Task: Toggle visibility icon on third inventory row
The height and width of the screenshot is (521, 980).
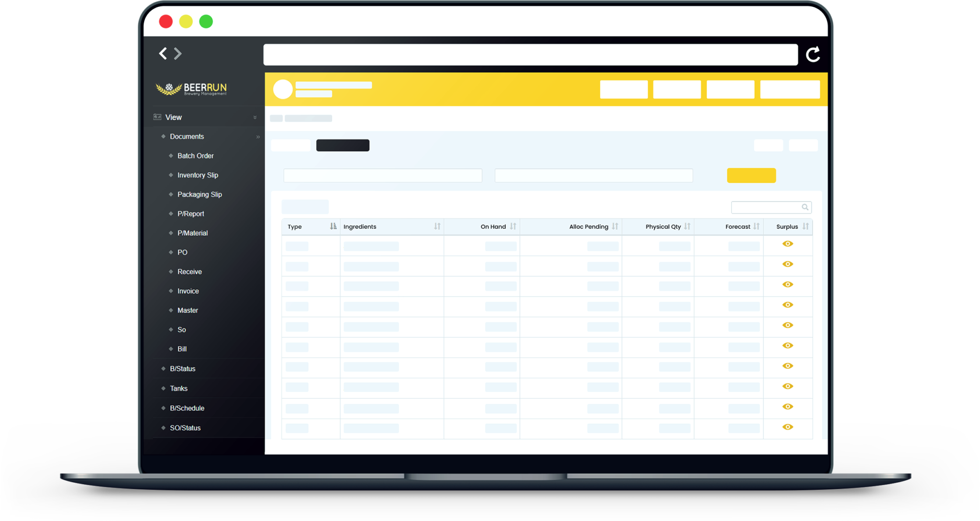Action: coord(788,284)
